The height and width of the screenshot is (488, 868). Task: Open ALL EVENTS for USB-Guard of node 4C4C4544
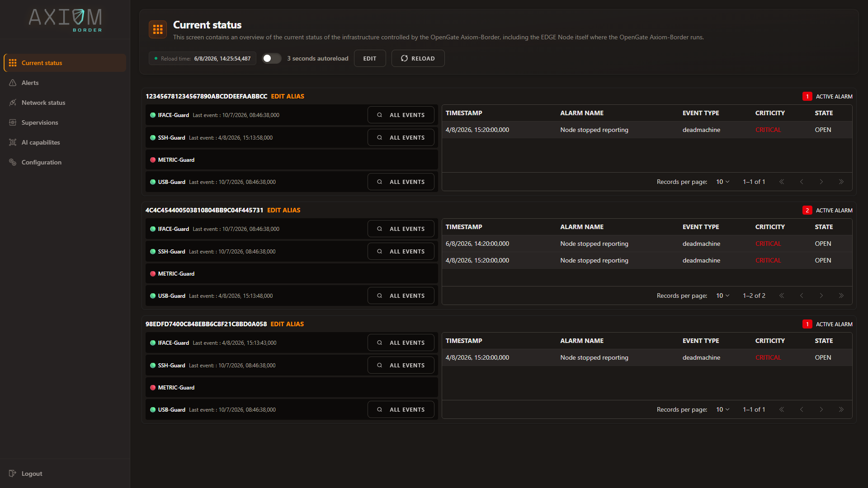tap(401, 296)
